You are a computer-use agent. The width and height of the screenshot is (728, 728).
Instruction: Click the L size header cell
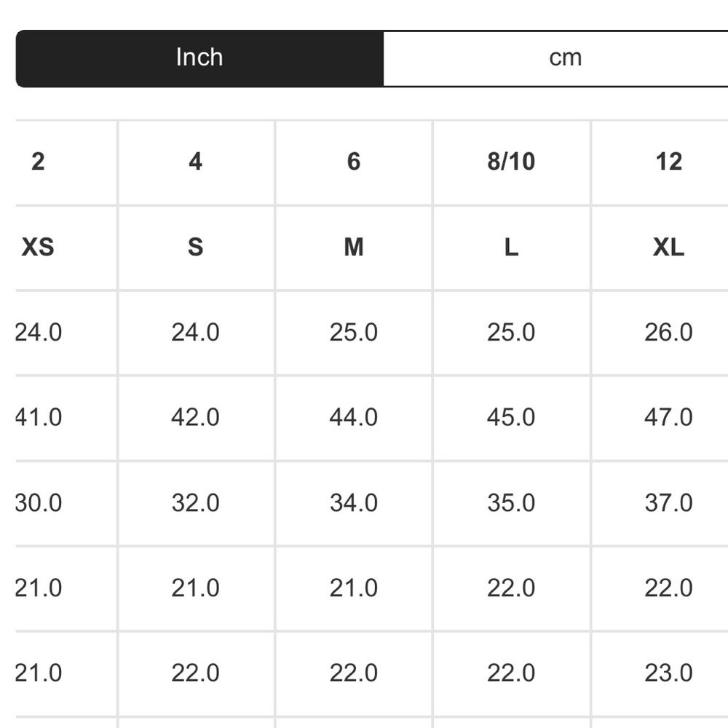tap(511, 248)
